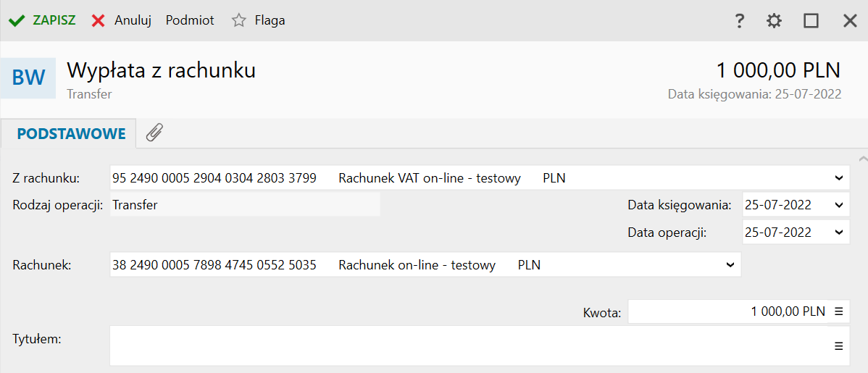Click the Kwota field menu icon
This screenshot has width=868, height=373.
(x=839, y=311)
